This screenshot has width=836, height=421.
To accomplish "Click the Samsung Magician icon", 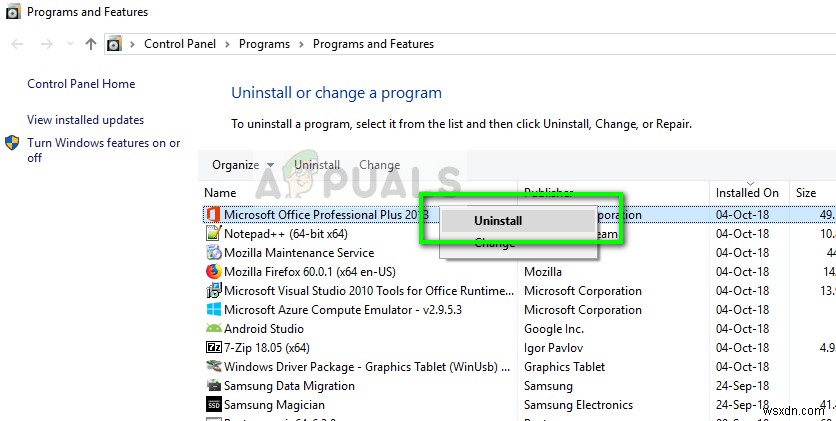I will [x=213, y=405].
